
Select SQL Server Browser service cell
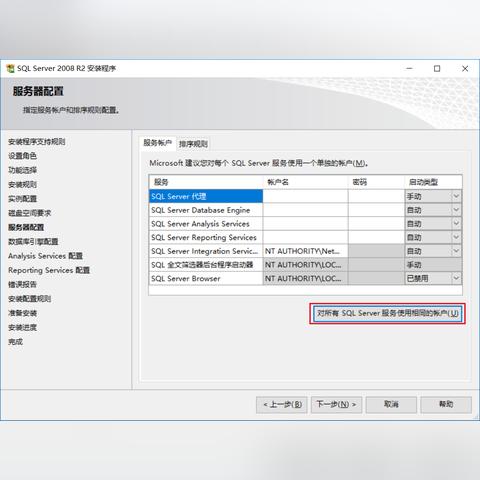tap(206, 278)
